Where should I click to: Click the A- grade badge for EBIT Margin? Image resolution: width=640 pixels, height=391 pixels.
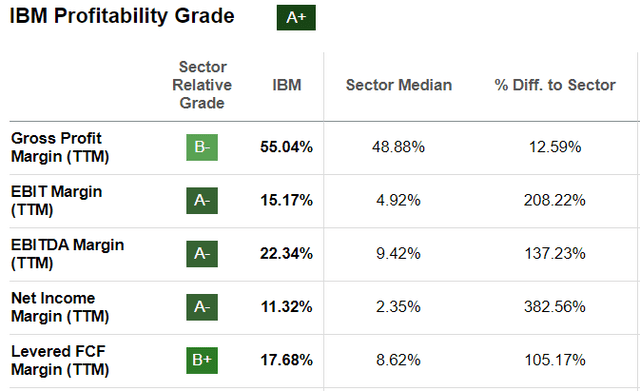click(202, 200)
